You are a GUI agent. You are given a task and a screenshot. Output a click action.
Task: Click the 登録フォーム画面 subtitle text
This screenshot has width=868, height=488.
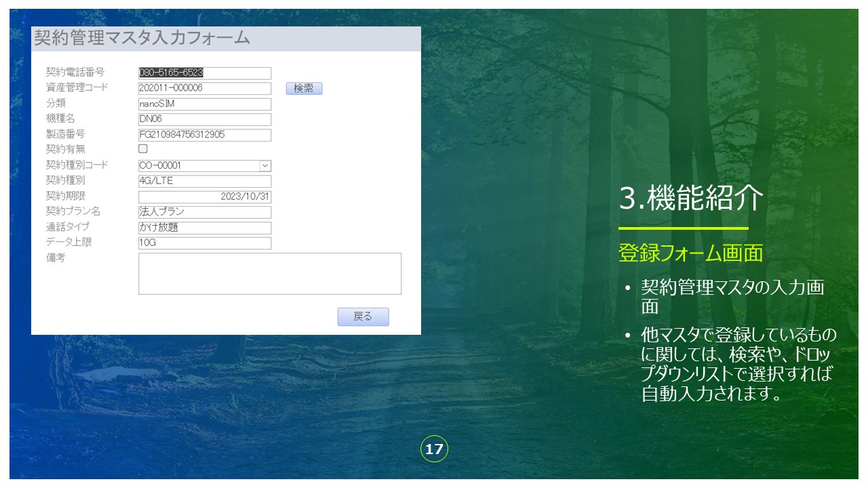tap(690, 253)
